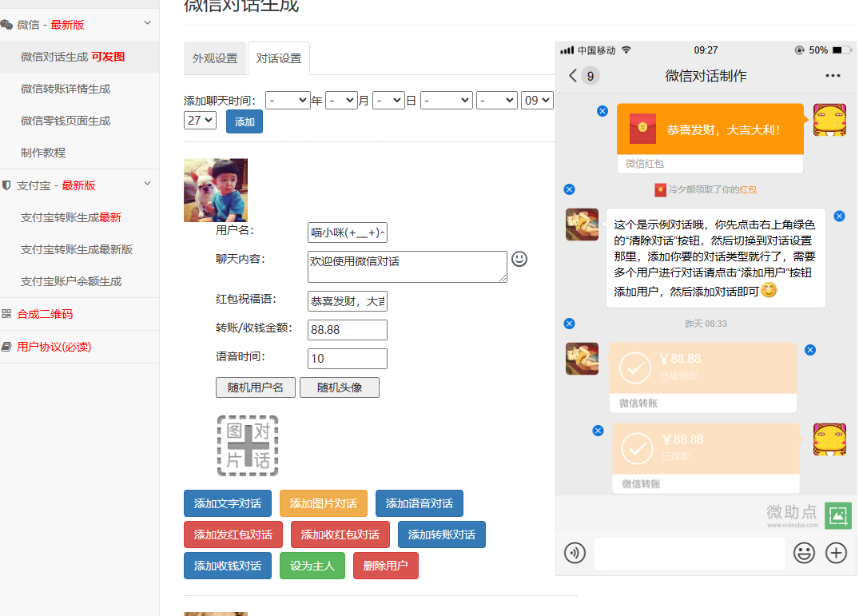This screenshot has height=616, width=859.
Task: Click 添加语音对话 button
Action: tap(419, 503)
